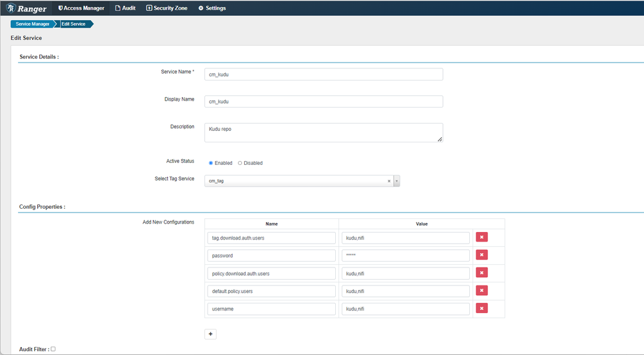Click into the Description text area
The height and width of the screenshot is (355, 644).
point(324,133)
